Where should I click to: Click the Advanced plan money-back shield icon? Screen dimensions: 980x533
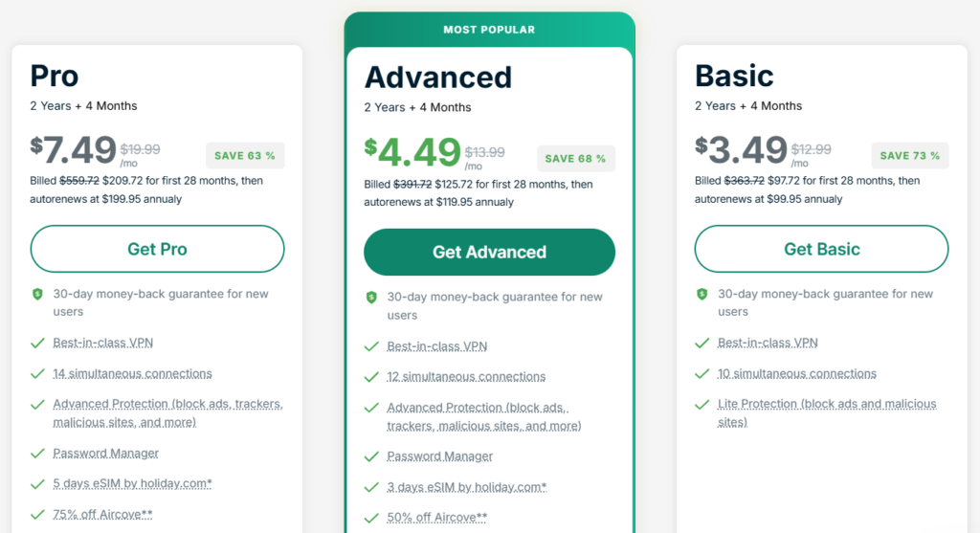click(x=371, y=298)
